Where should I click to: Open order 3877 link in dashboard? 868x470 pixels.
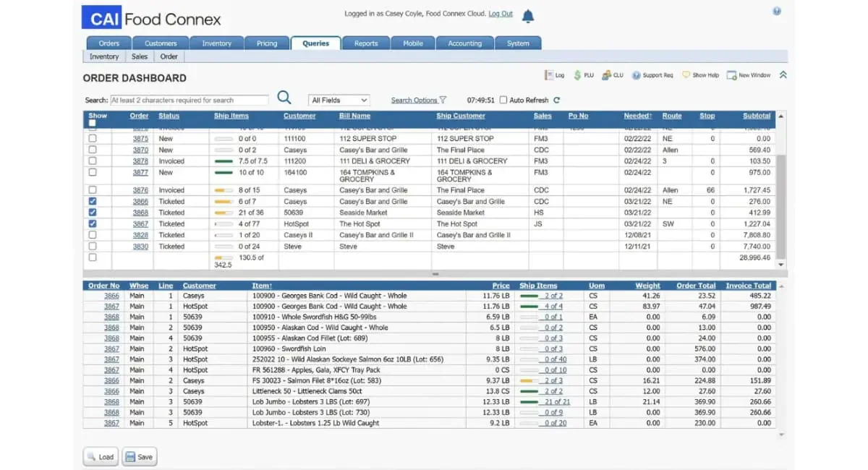pos(140,173)
